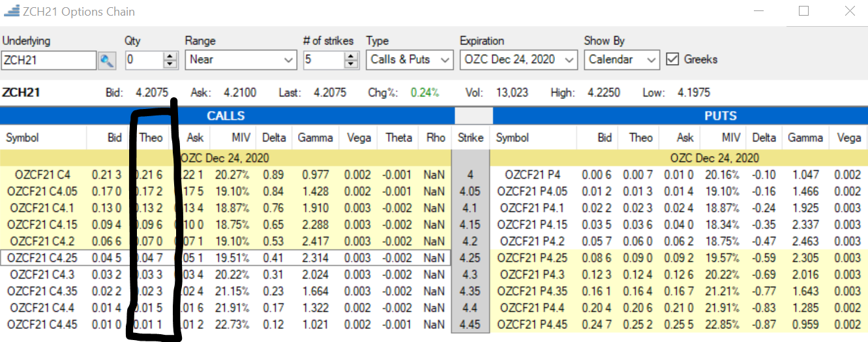Select the OZCF21 C4.4 call symbol
This screenshot has width=868, height=342.
42,308
